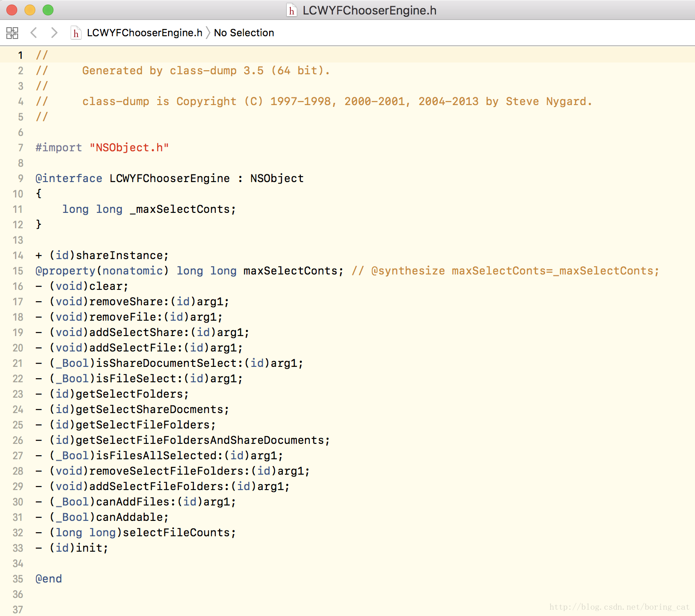Go back to previous file

(34, 33)
